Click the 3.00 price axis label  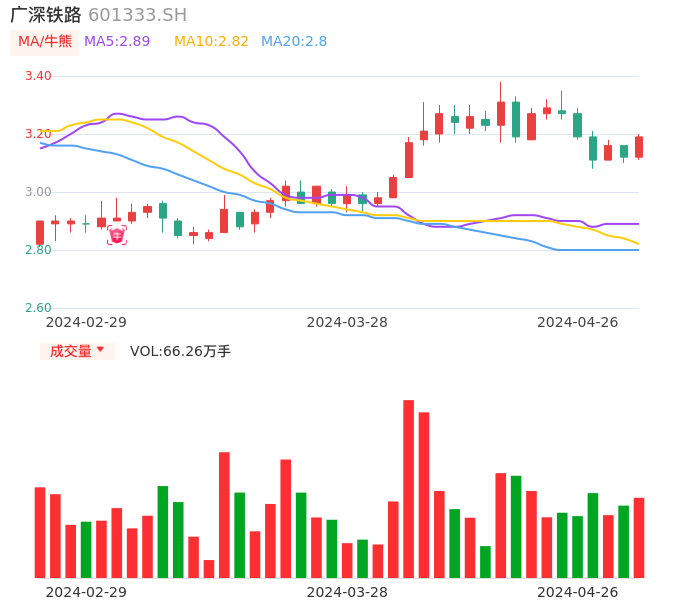pyautogui.click(x=38, y=192)
